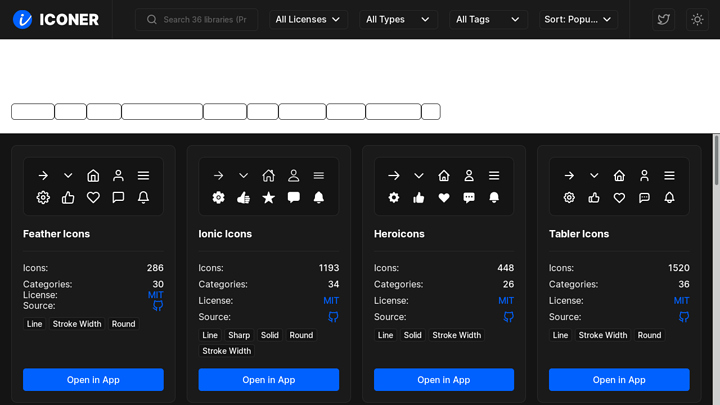This screenshot has width=720, height=405.
Task: Open the Tabler Icons MIT license link
Action: pyautogui.click(x=681, y=301)
